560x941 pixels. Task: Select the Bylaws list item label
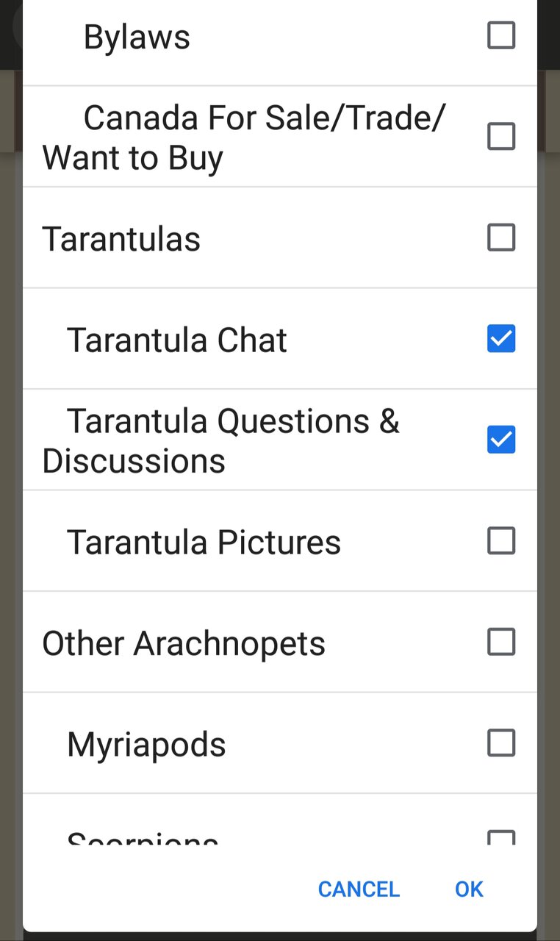pyautogui.click(x=137, y=37)
